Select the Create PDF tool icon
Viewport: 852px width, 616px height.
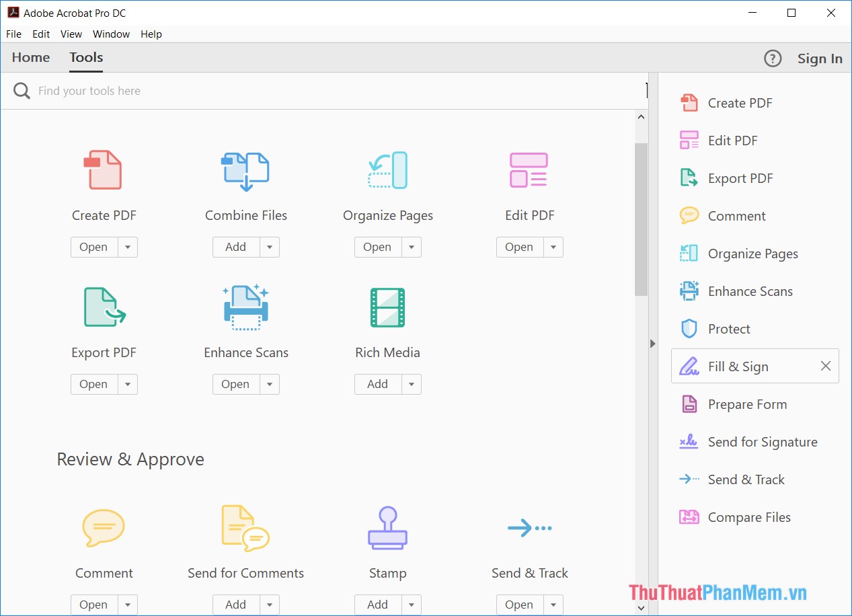[x=104, y=169]
